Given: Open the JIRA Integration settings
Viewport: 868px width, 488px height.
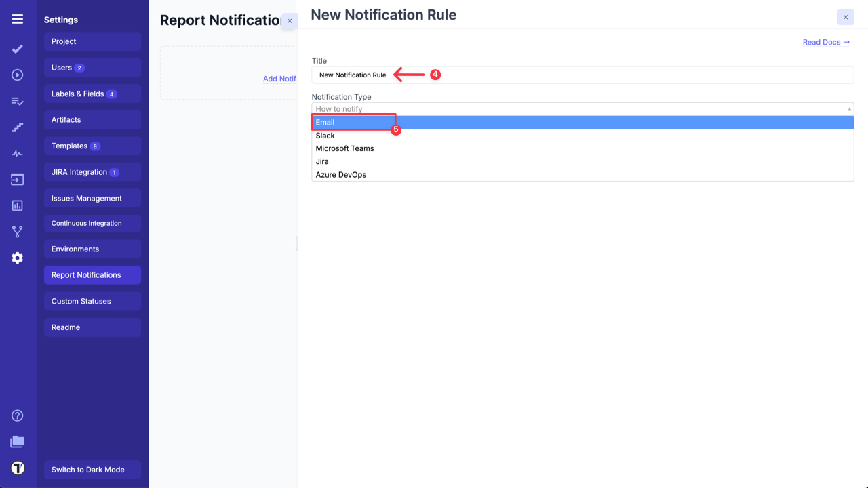Looking at the screenshot, I should pyautogui.click(x=92, y=171).
